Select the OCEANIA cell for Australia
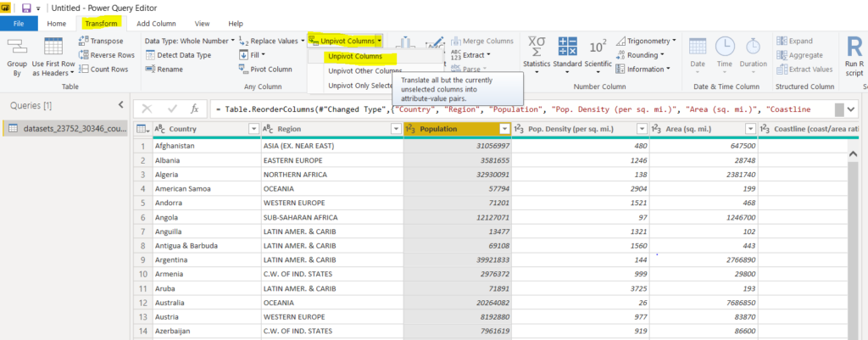 tap(332, 303)
